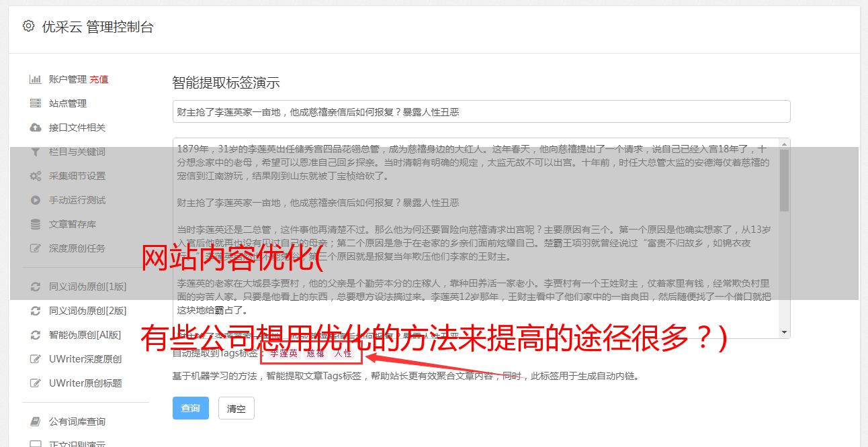Click the scroll up arrow of the text area
Screen dimensions: 868x447
[785, 144]
